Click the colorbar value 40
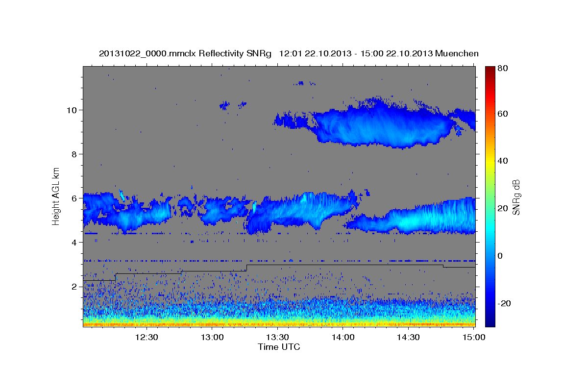 click(504, 161)
